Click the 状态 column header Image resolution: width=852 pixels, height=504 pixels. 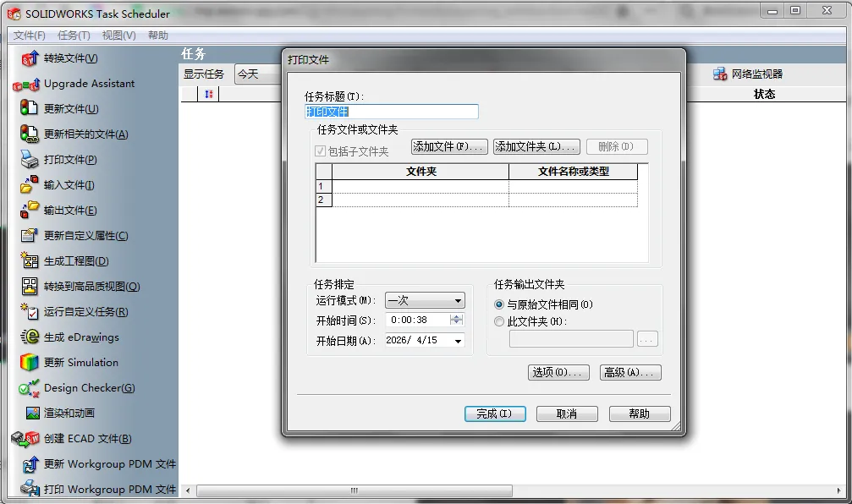(764, 94)
